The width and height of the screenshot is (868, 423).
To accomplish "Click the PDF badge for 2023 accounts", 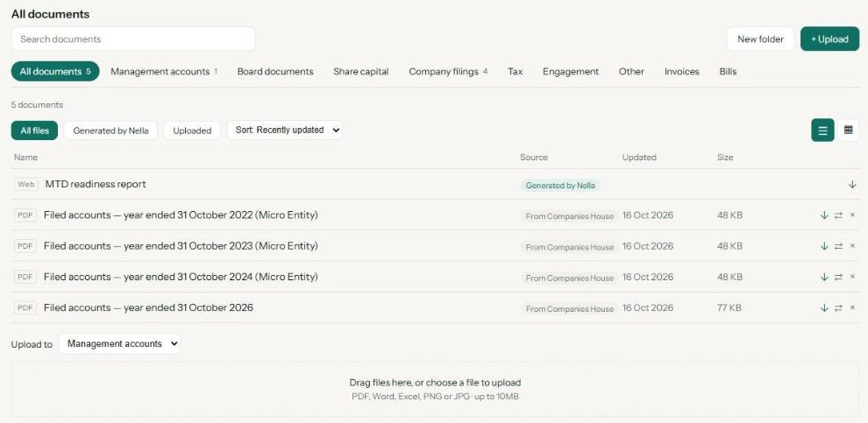I will click(x=25, y=246).
